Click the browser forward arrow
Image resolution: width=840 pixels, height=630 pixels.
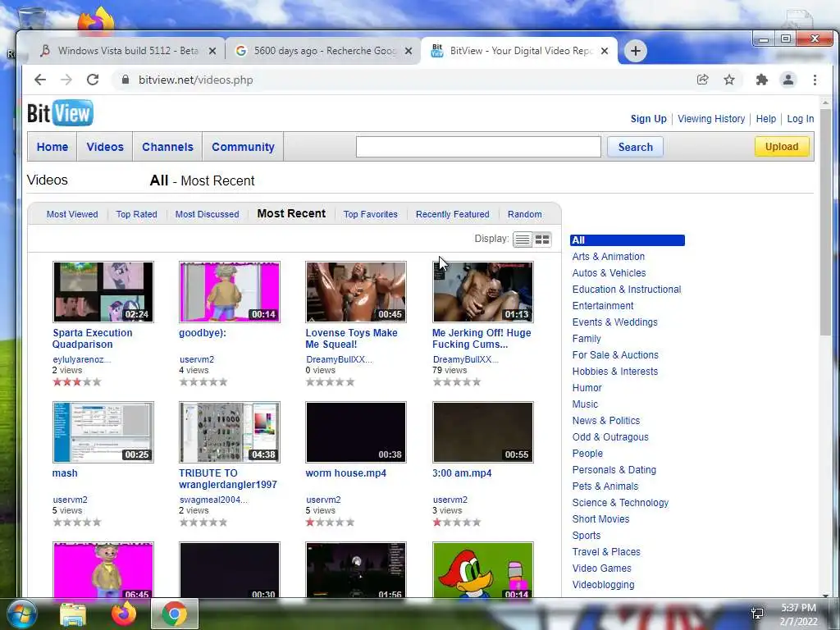coord(66,80)
